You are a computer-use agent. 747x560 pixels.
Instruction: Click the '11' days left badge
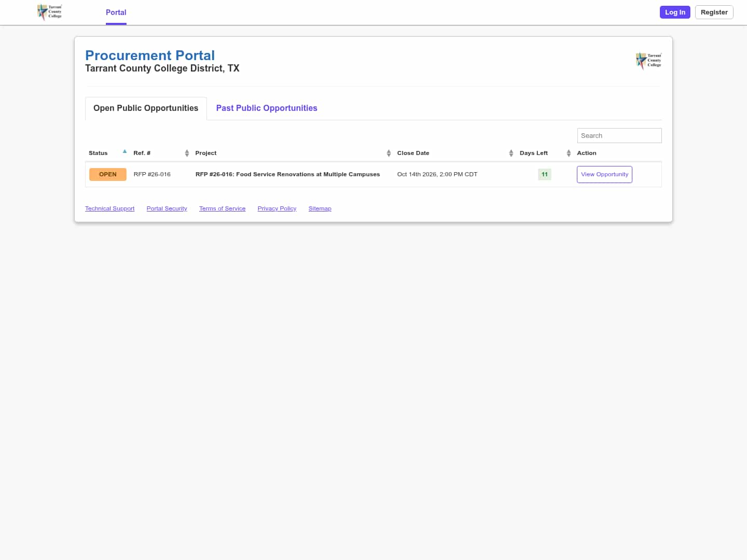tap(545, 174)
